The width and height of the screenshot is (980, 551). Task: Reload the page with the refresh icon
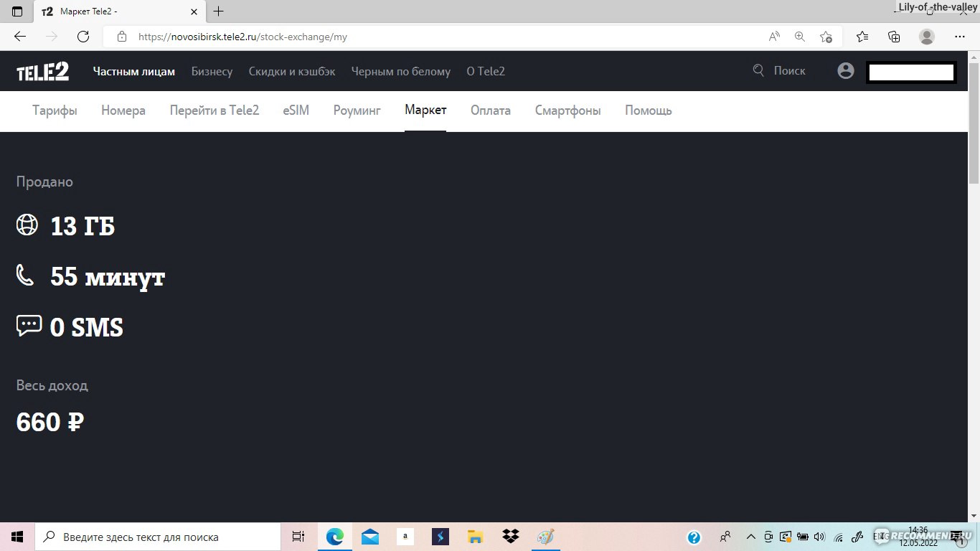(83, 37)
